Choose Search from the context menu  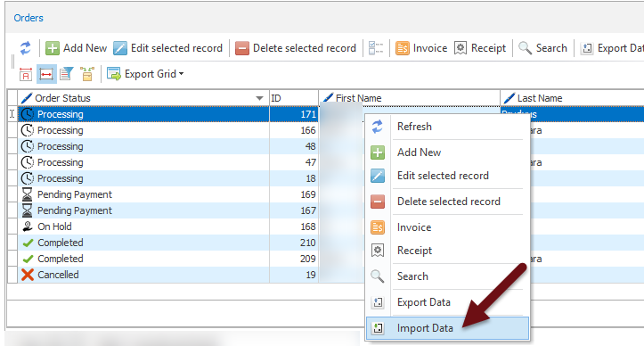(447, 276)
